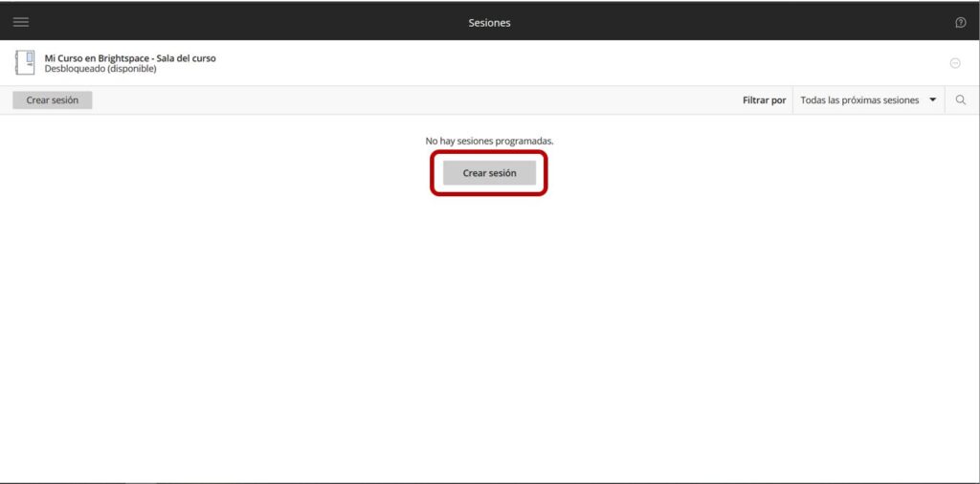Click the 'Filtrar por' label

(x=764, y=100)
